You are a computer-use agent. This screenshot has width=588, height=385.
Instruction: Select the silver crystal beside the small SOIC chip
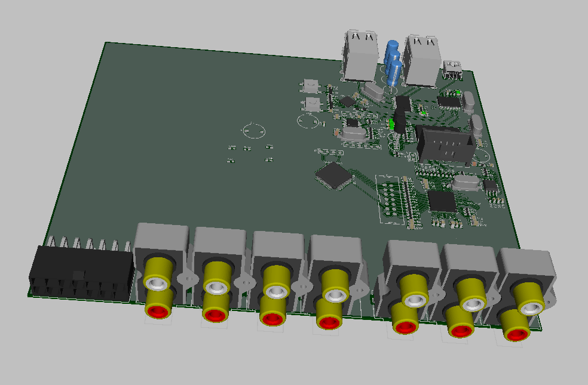click(465, 183)
